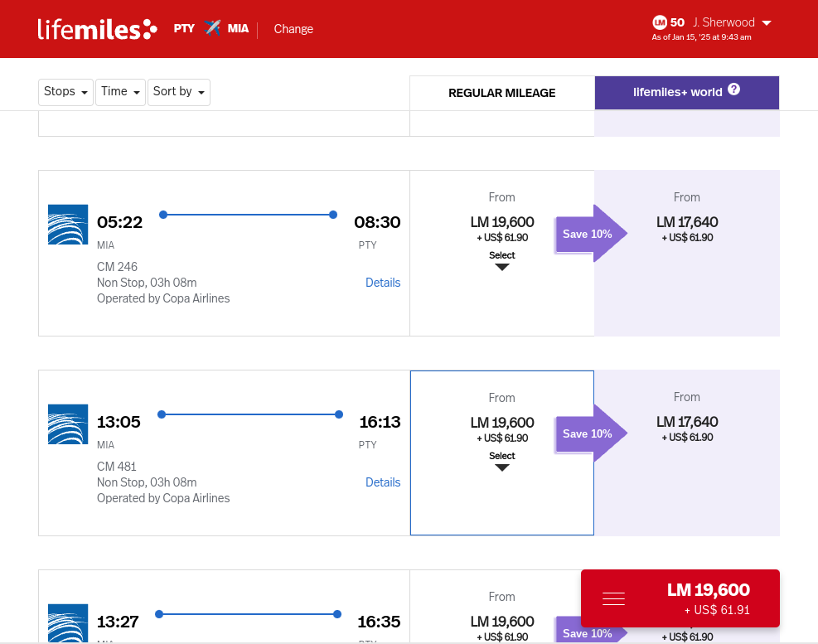Click flight number CM 481
Viewport: 818px width, 644px height.
116,467
